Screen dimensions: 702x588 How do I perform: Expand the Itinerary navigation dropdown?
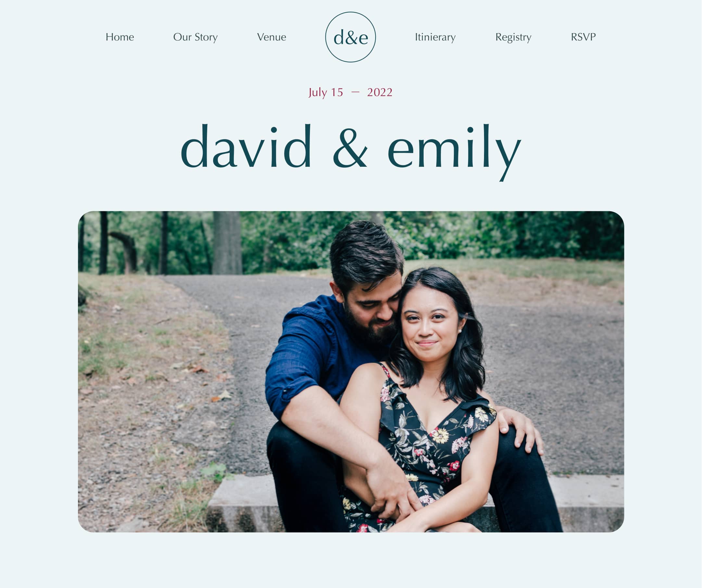[434, 37]
